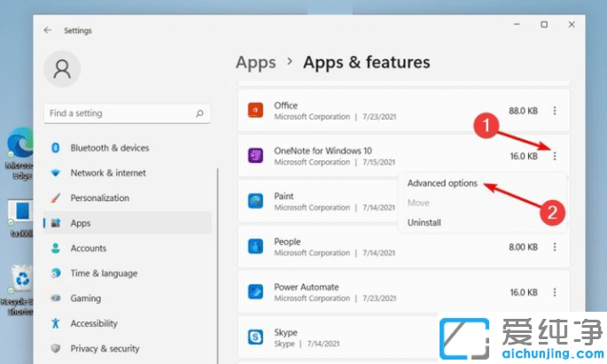Image resolution: width=607 pixels, height=364 pixels.
Task: Click the People app icon
Action: pos(256,246)
